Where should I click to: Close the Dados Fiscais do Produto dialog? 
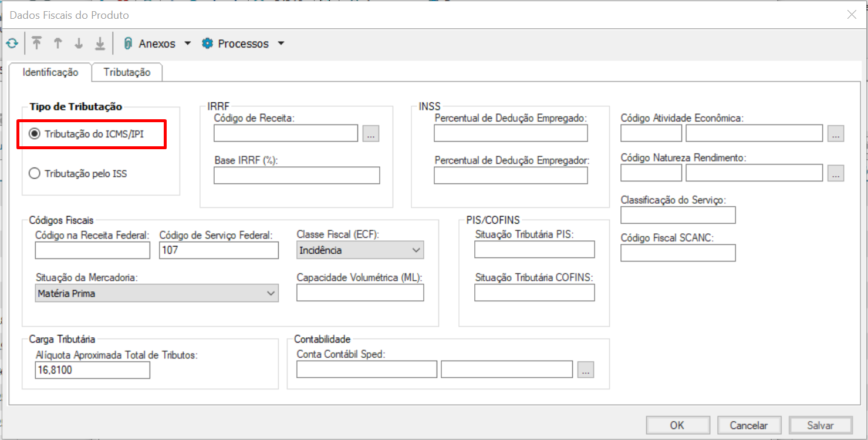[852, 15]
